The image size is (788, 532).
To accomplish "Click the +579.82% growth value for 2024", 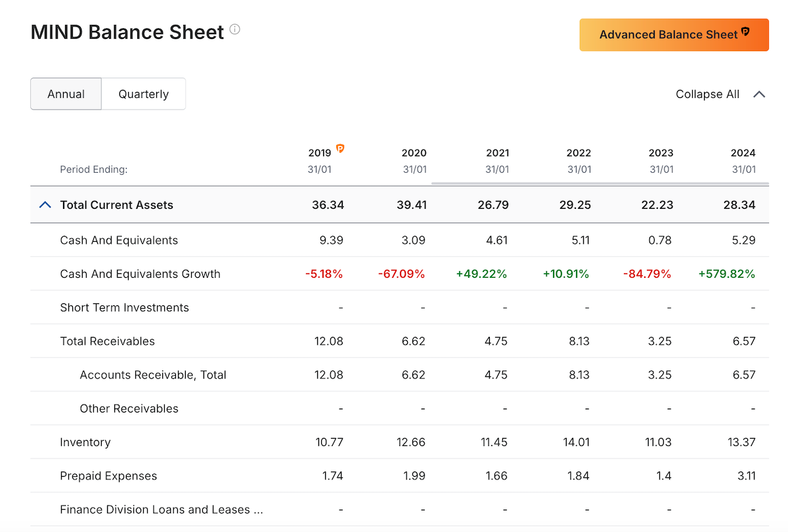I will (x=726, y=274).
